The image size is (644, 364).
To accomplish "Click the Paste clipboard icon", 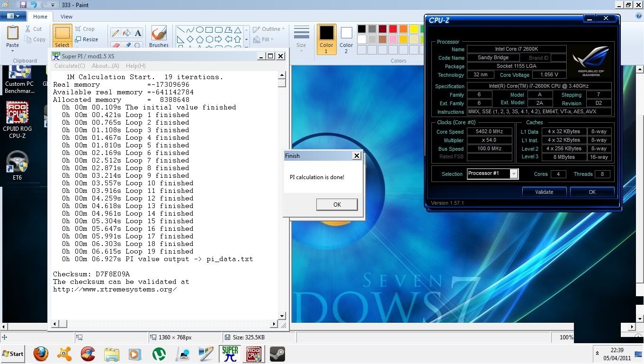I will point(13,33).
